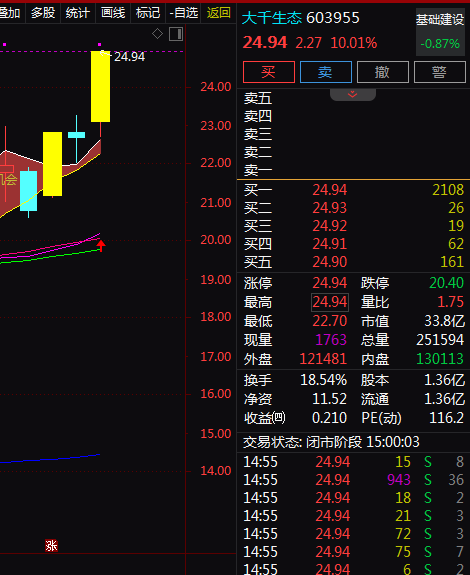
Task: Click the 外盘 value 121481
Action: point(323,359)
